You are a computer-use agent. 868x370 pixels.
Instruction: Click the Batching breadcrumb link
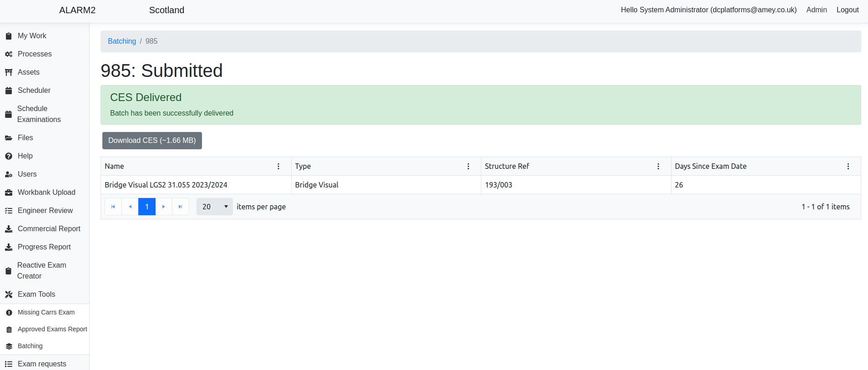coord(122,41)
